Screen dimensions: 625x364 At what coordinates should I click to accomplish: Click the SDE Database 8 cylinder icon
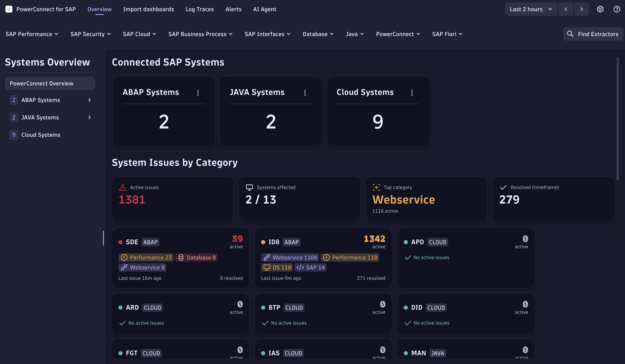pos(181,258)
